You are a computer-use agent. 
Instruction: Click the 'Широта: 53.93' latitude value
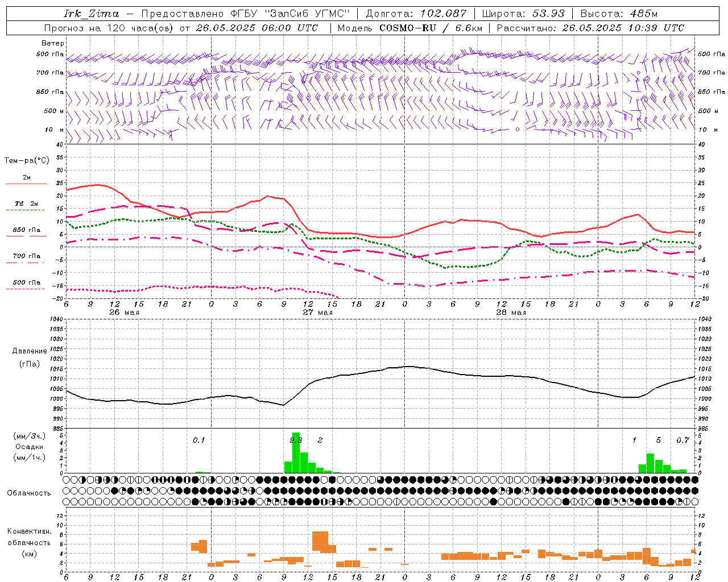click(523, 14)
